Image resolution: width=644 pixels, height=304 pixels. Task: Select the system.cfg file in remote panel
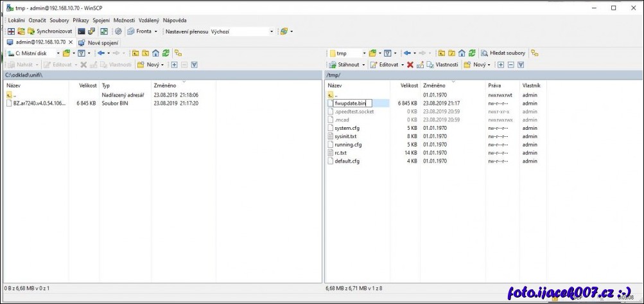click(x=347, y=128)
